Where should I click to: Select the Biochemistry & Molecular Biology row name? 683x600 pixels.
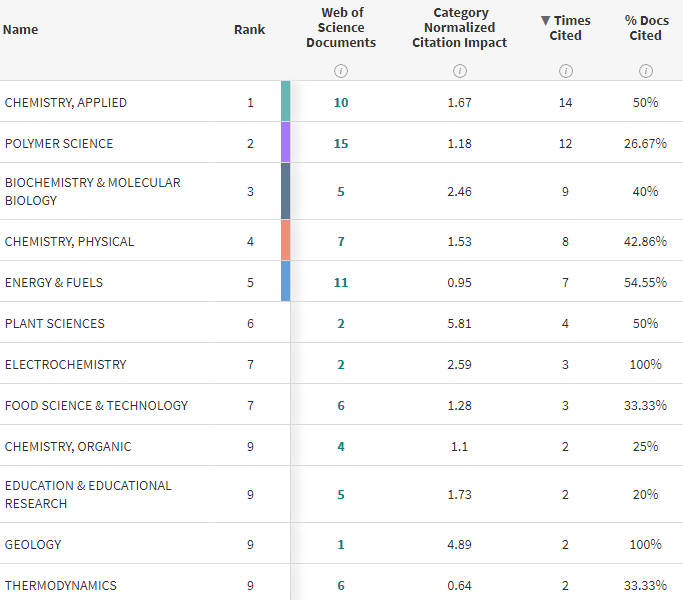point(92,191)
